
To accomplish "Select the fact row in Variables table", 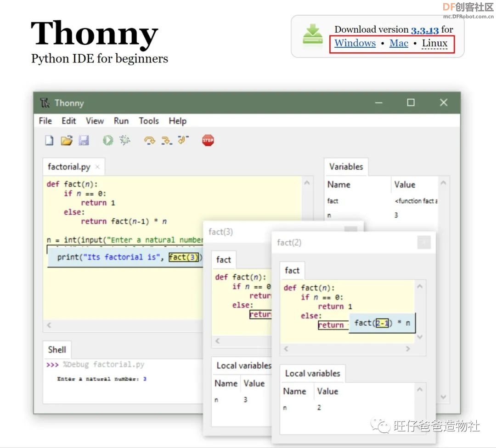I will tap(382, 201).
